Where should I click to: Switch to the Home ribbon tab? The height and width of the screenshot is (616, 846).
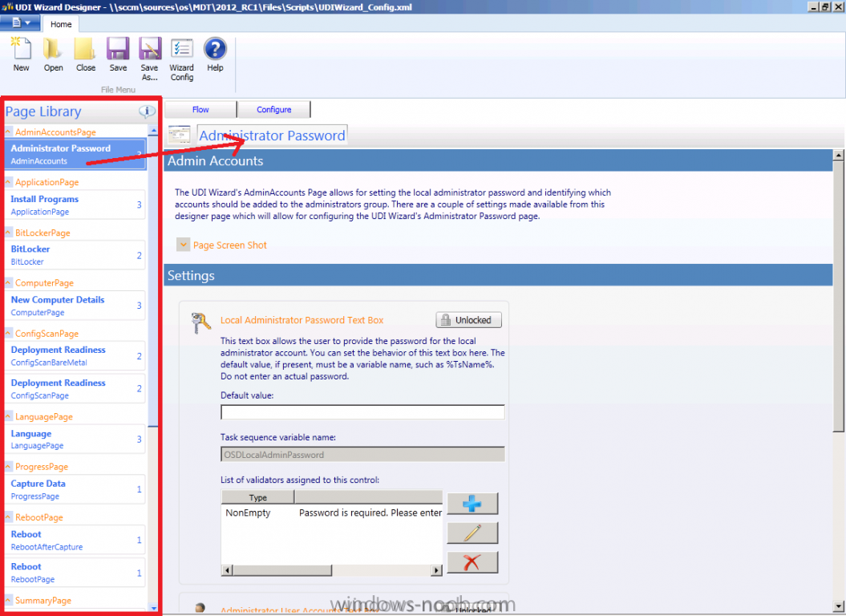point(61,24)
